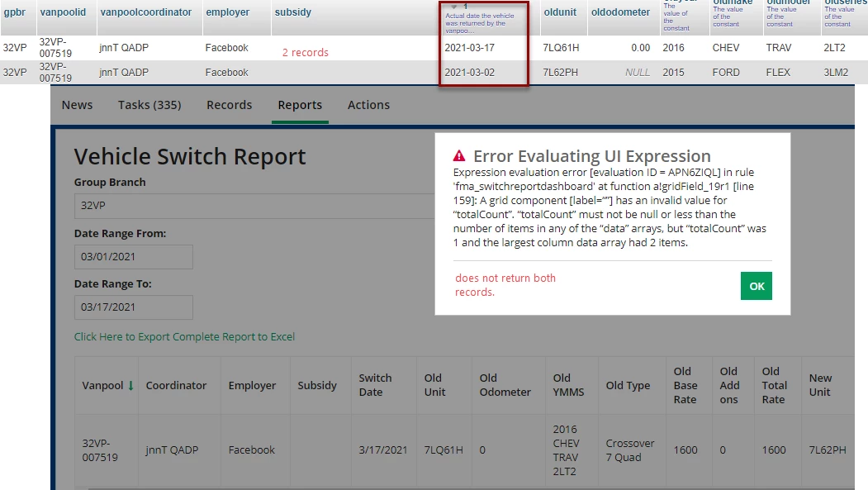Click the vanpoolcoordinator column header
Viewport: 868px width, 490px height.
pyautogui.click(x=146, y=12)
